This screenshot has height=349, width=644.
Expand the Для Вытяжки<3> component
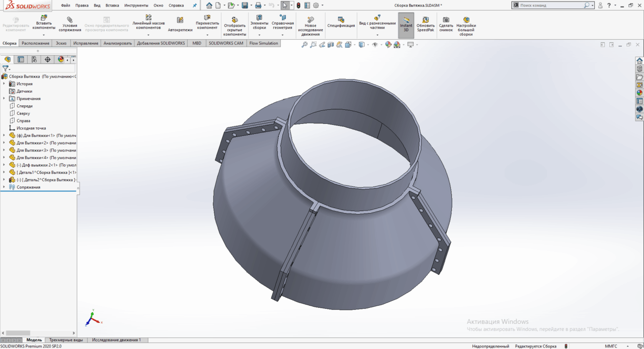[x=4, y=150]
